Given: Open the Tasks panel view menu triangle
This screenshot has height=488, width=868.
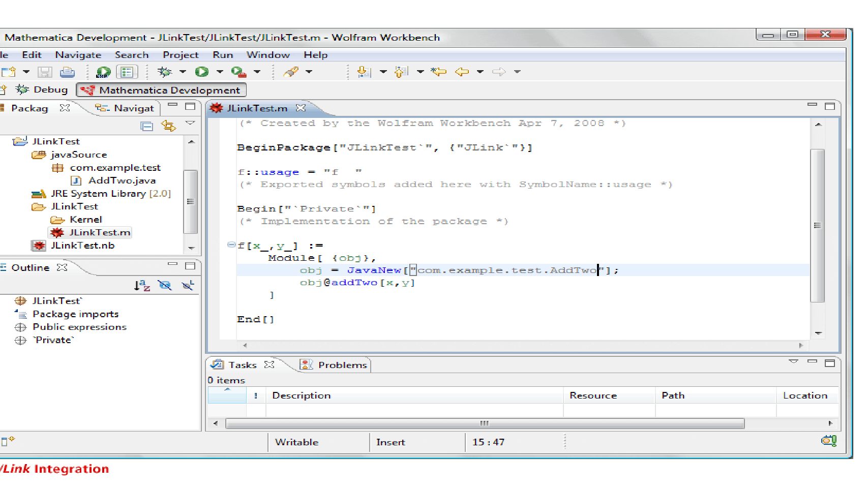Looking at the screenshot, I should click(x=793, y=361).
